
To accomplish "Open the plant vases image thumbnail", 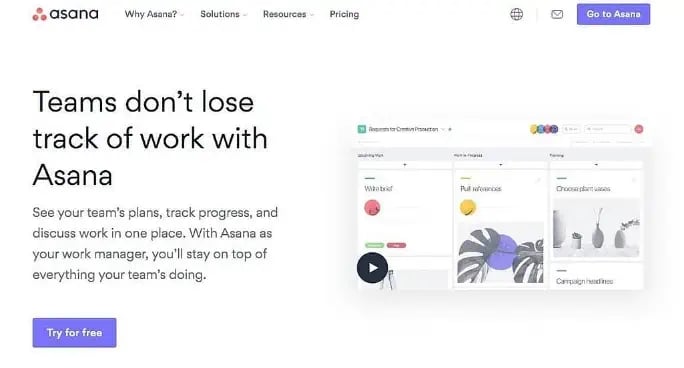I will pyautogui.click(x=596, y=228).
